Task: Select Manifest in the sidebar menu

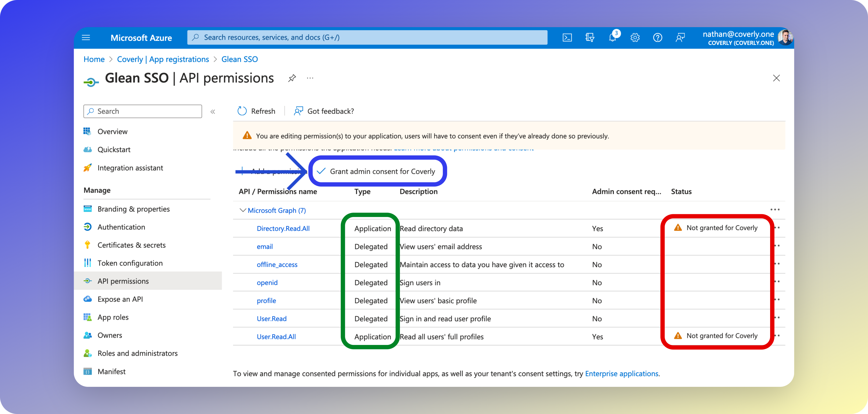Action: pyautogui.click(x=111, y=371)
